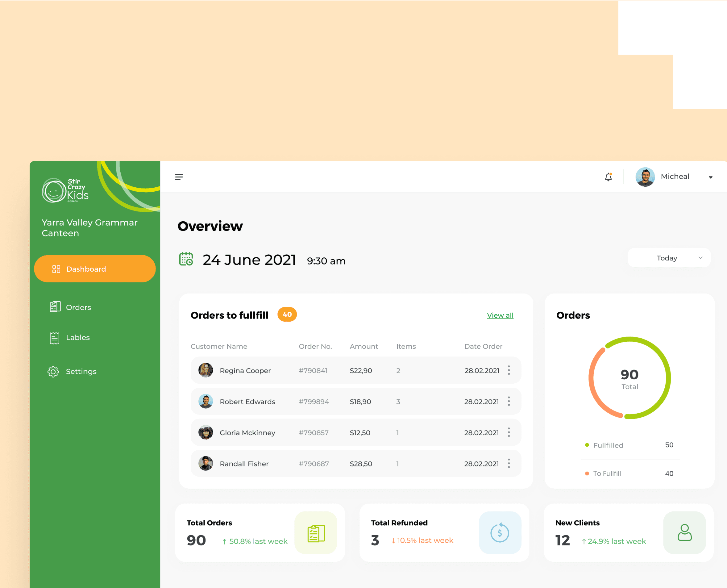Open the three-dot menu on Gloria Mckinney's row
The image size is (727, 588).
pos(509,432)
